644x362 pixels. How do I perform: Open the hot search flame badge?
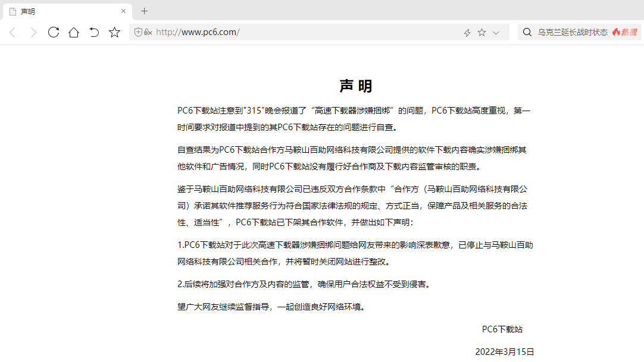[625, 32]
